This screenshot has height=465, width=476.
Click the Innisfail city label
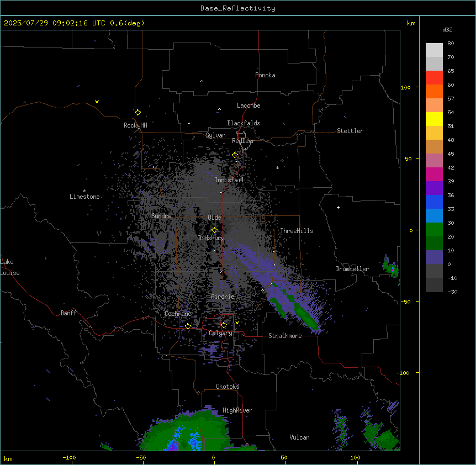click(229, 180)
